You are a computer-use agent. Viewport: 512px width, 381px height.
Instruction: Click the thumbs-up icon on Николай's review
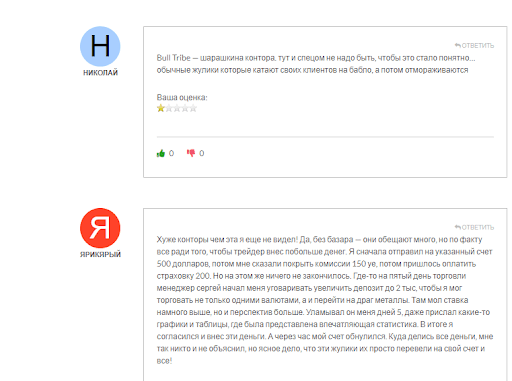coord(161,153)
